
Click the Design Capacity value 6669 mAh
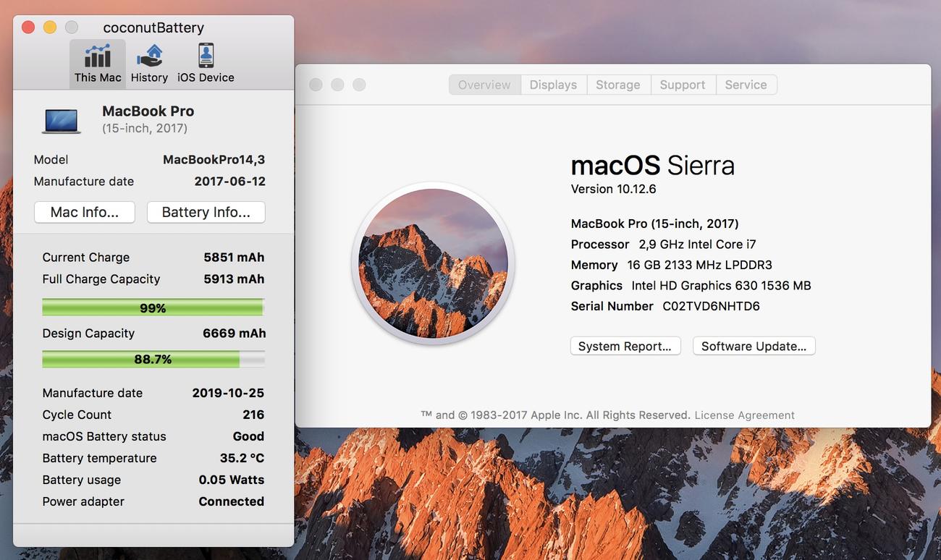[x=235, y=334]
